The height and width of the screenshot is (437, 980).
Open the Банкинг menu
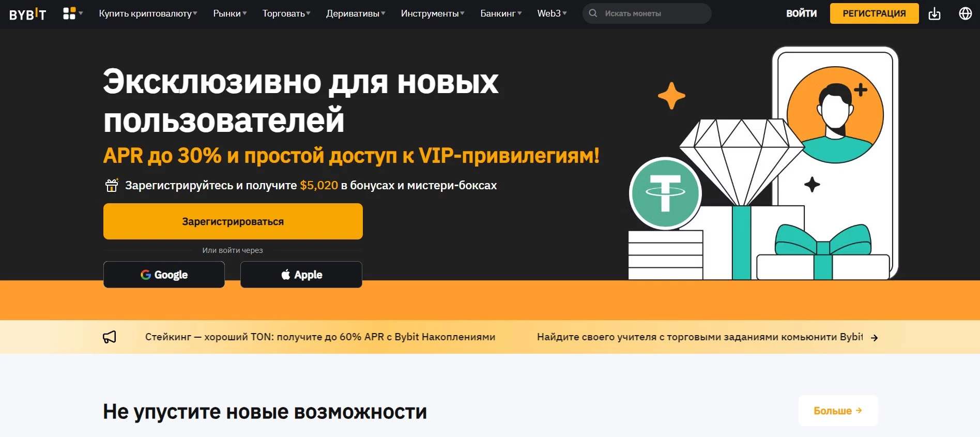(501, 13)
